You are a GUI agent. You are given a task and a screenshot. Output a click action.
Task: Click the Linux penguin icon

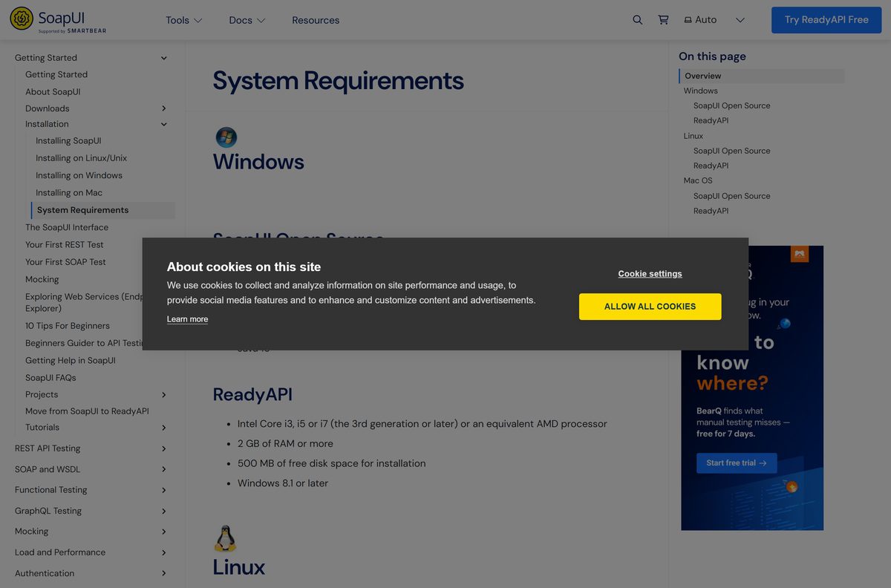click(225, 538)
